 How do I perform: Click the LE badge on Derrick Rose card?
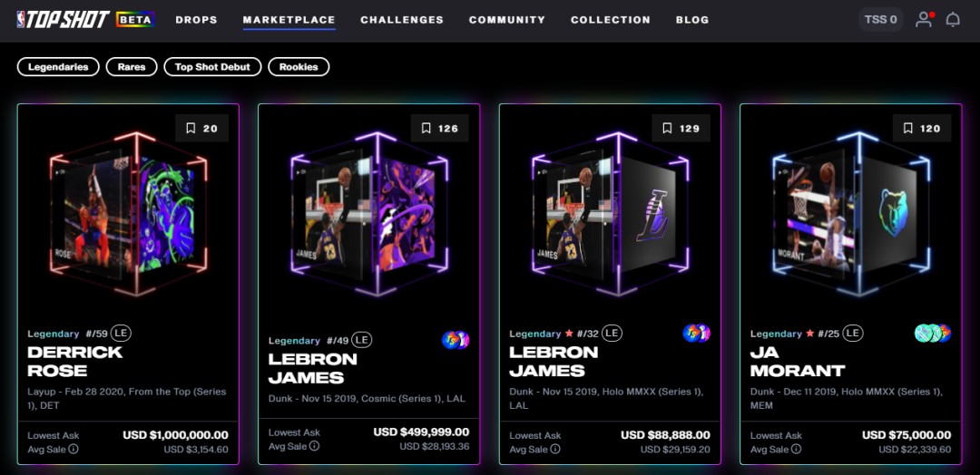coord(122,334)
